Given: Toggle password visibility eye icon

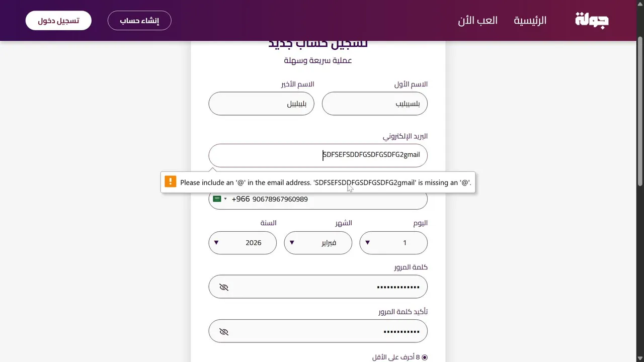Looking at the screenshot, I should (224, 287).
